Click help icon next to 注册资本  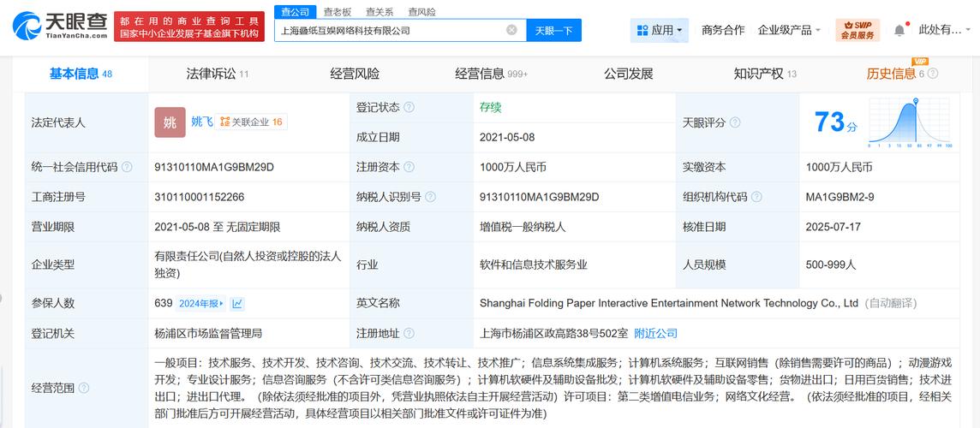(x=409, y=167)
